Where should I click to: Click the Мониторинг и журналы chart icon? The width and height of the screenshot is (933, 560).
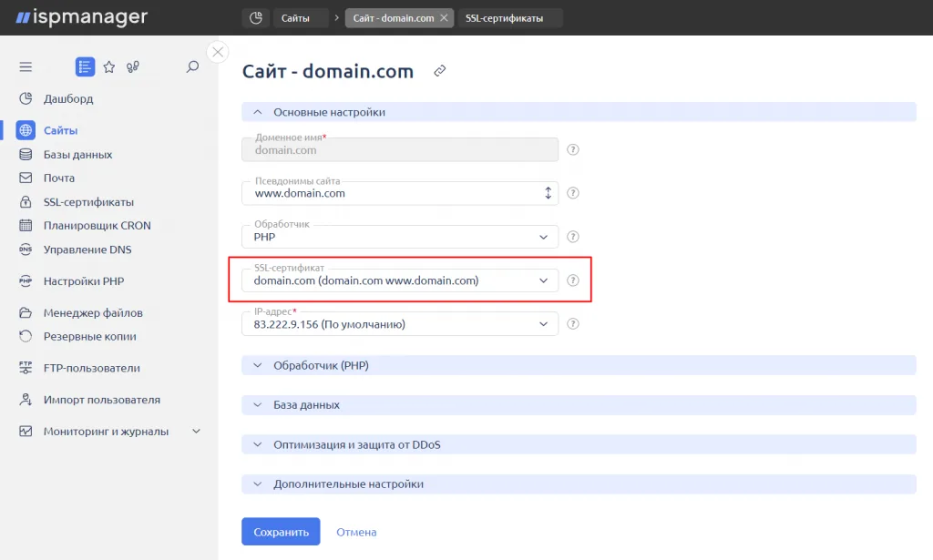(x=26, y=431)
